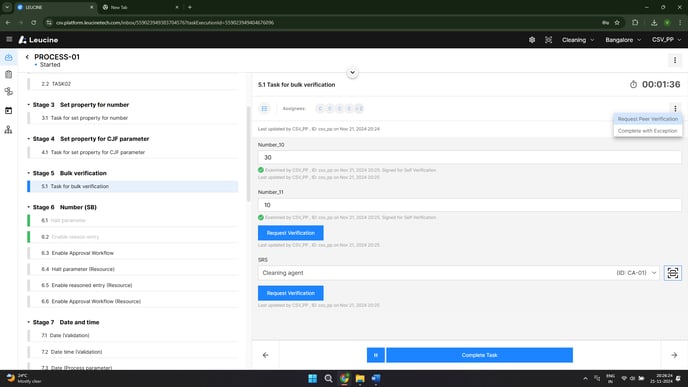Open the objects sidebar icon

click(x=8, y=91)
